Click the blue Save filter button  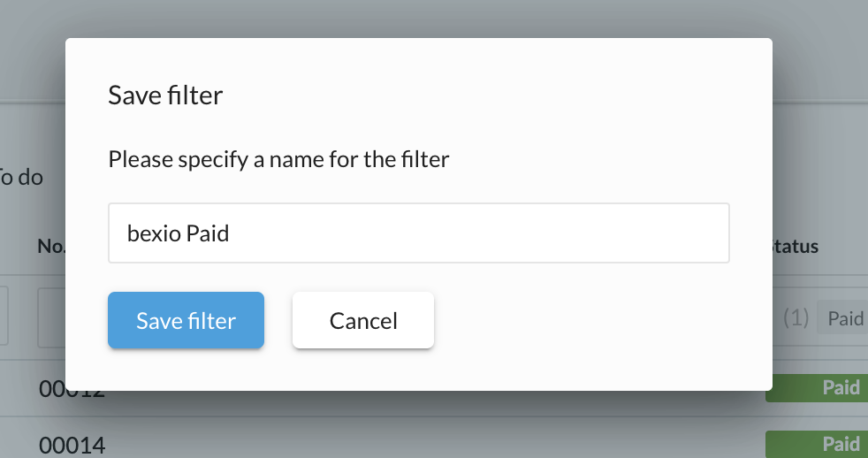tap(186, 320)
